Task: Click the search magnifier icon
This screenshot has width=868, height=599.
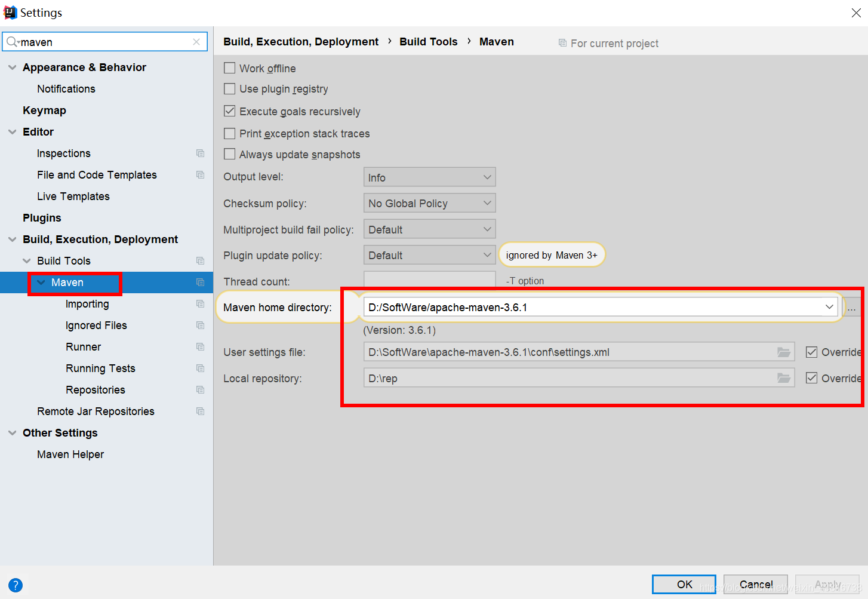Action: tap(12, 42)
